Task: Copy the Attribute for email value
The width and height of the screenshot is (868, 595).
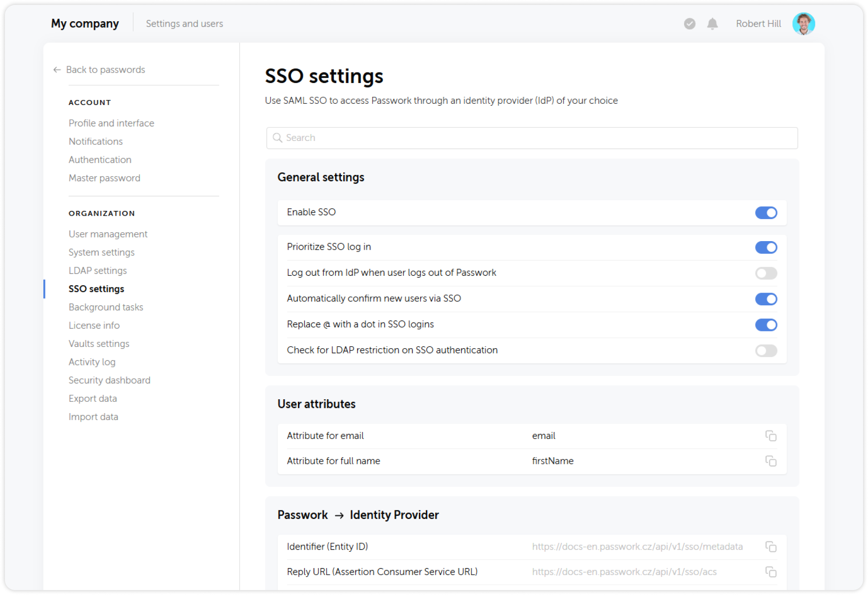Action: pos(772,436)
